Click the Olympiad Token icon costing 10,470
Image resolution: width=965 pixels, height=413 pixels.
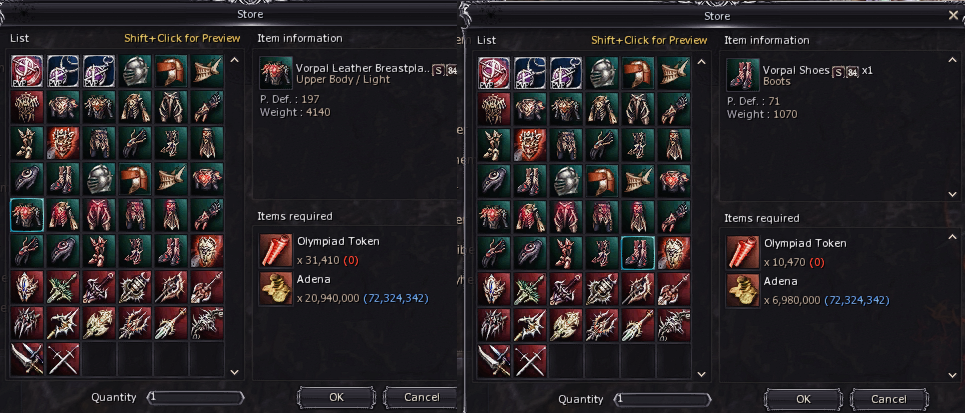pos(743,252)
